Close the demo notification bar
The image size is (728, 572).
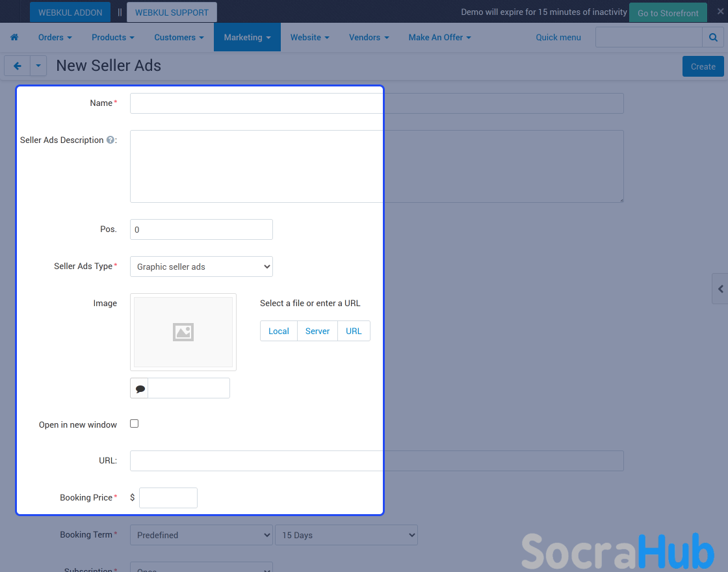coord(720,12)
